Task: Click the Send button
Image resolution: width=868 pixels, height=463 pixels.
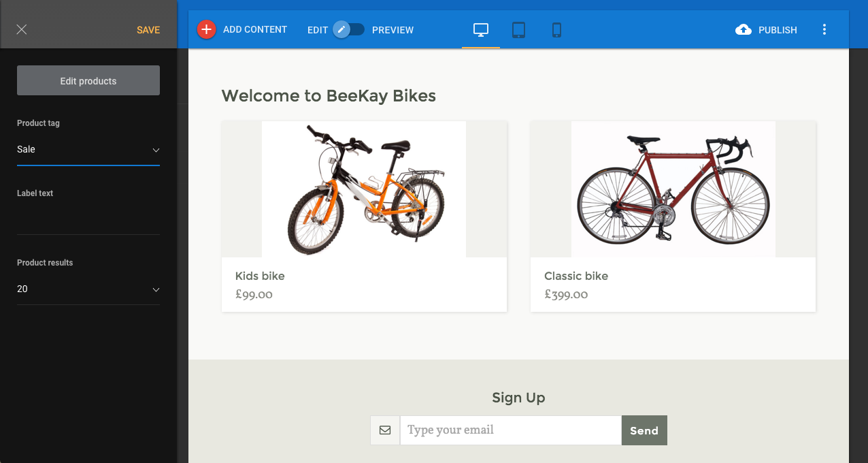Action: pos(644,430)
